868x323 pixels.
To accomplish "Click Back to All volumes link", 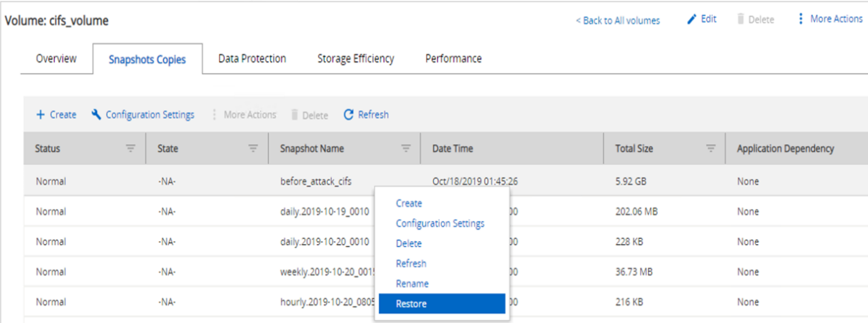I will [x=617, y=21].
